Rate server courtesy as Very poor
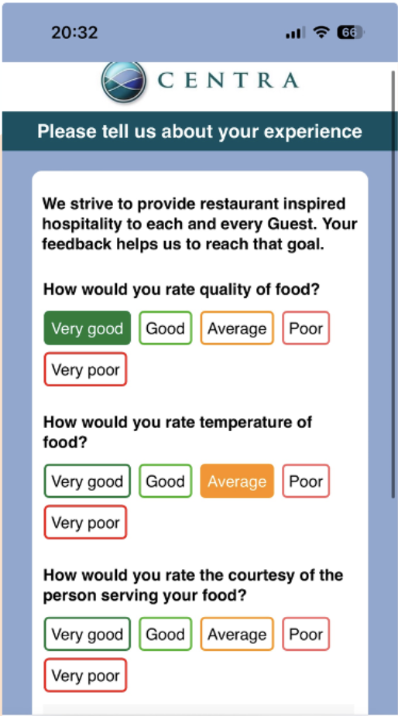The width and height of the screenshot is (398, 716). pyautogui.click(x=85, y=675)
